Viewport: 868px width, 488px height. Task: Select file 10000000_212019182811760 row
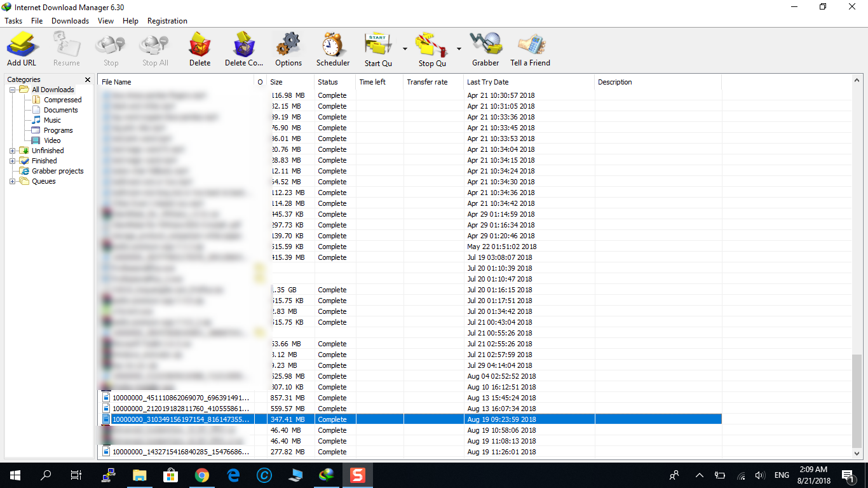click(410, 409)
